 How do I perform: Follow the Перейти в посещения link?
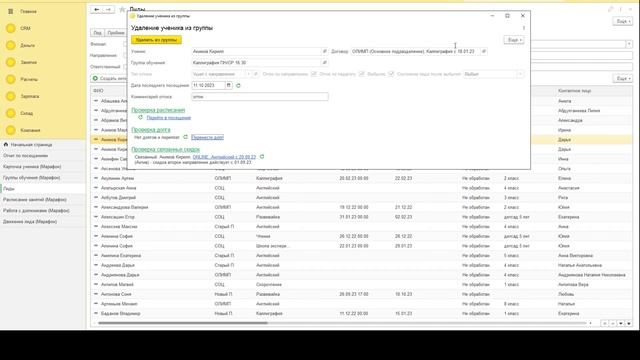coord(169,118)
